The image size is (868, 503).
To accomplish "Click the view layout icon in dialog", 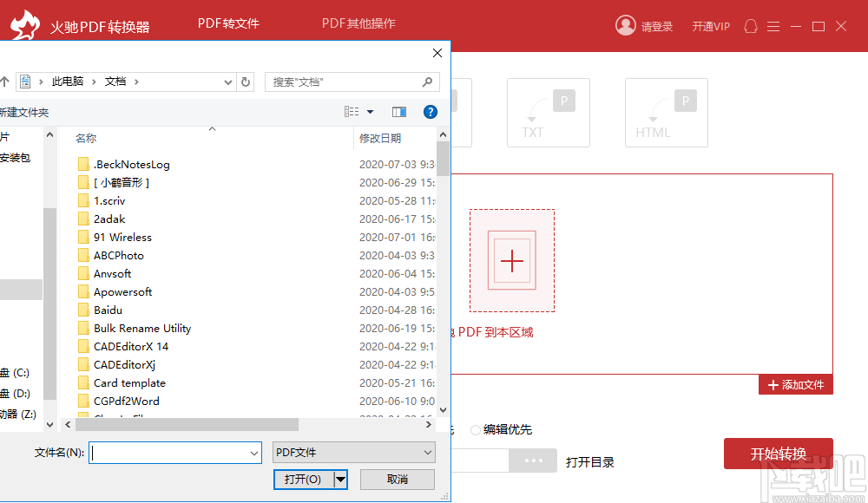I will click(x=352, y=112).
